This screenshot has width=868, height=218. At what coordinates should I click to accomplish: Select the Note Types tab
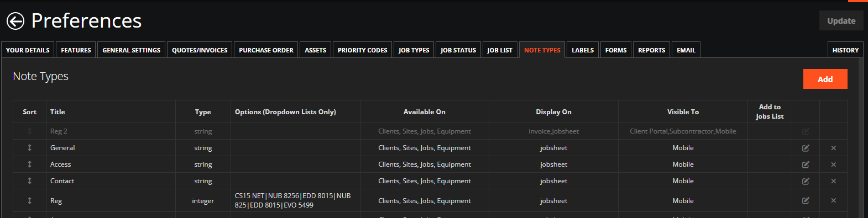coord(542,50)
